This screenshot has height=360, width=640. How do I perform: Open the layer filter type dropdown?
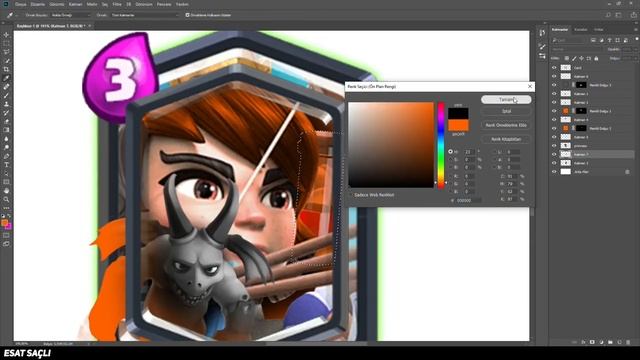click(x=568, y=40)
